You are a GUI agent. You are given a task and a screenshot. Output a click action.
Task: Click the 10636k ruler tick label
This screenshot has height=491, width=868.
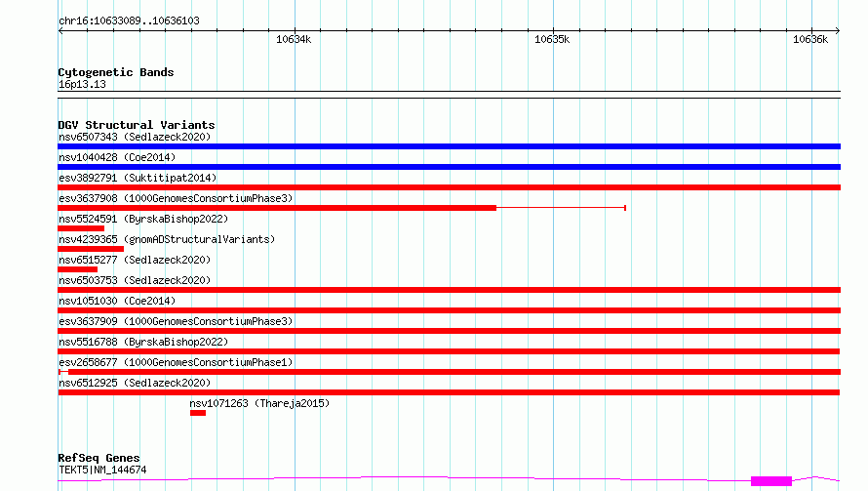coord(810,39)
